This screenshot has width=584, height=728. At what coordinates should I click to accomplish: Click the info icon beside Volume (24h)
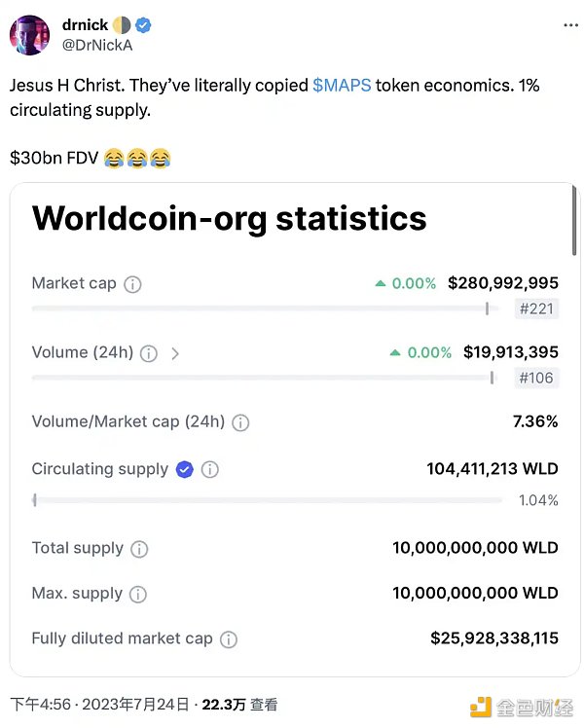pyautogui.click(x=149, y=353)
